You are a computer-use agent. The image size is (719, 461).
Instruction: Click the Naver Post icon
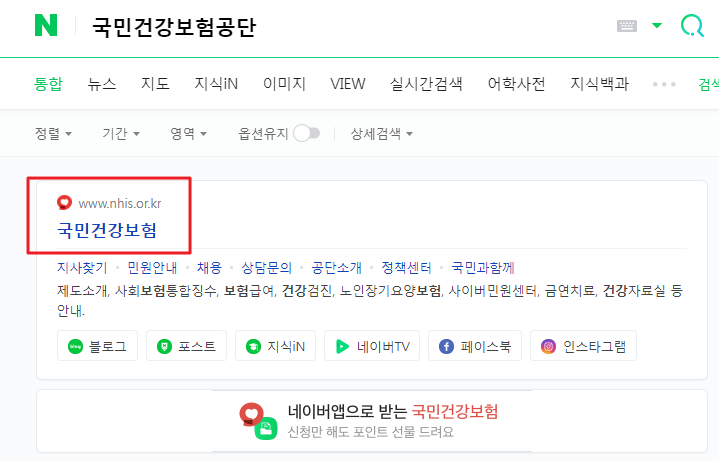pyautogui.click(x=164, y=346)
